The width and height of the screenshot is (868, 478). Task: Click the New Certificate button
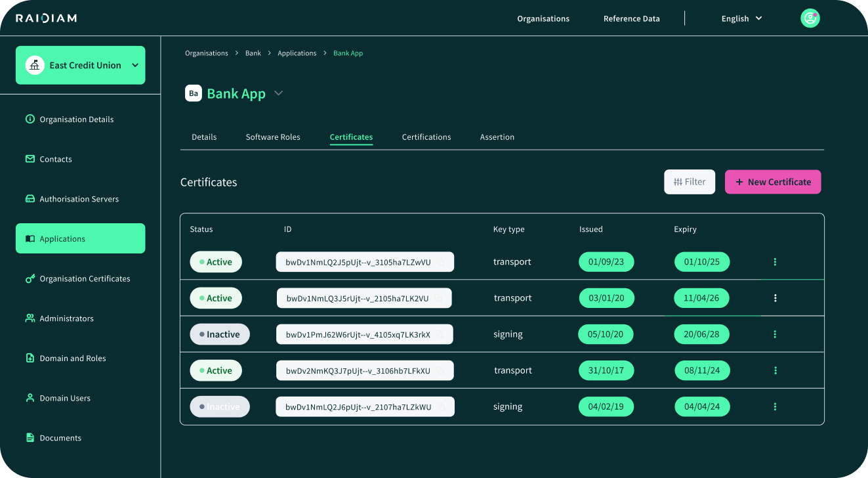pos(772,182)
